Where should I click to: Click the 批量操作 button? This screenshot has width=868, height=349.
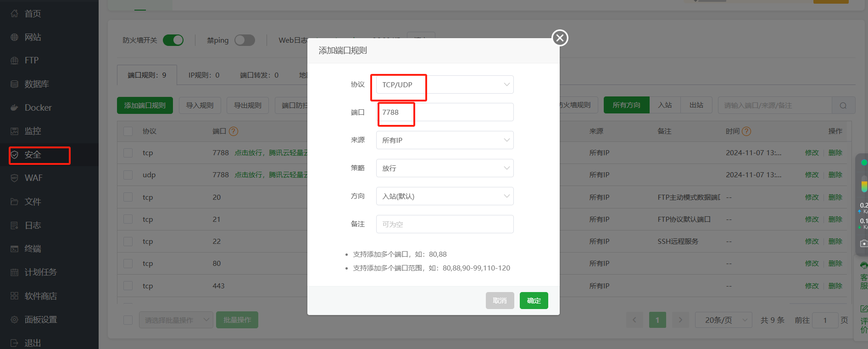(x=237, y=320)
